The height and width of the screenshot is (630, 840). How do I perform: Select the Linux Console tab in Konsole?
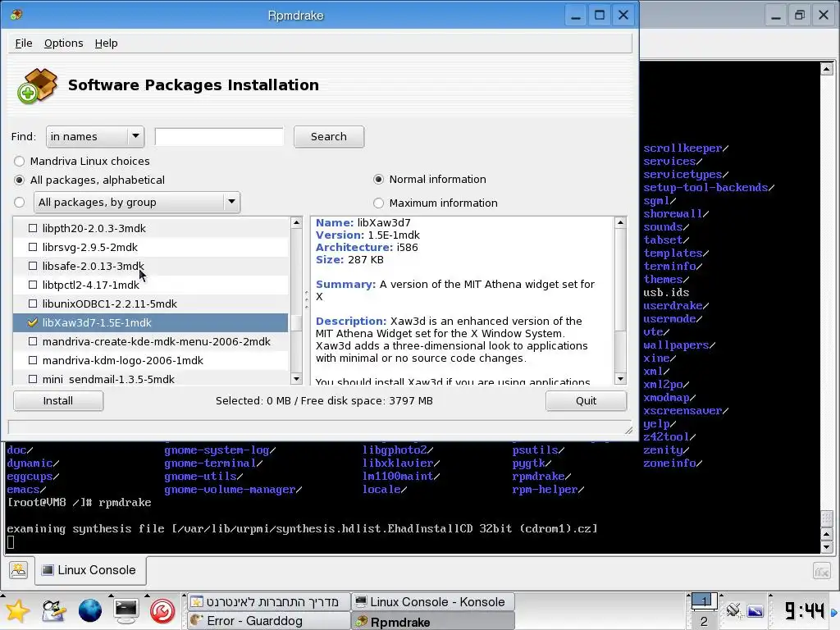[90, 570]
